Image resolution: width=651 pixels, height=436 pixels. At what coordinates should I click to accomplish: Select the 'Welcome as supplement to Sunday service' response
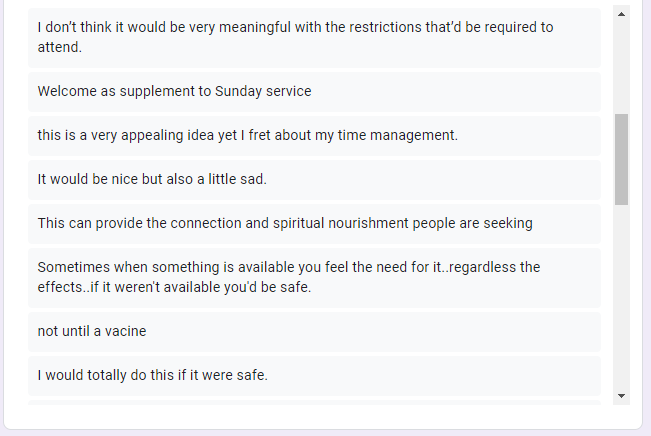[x=314, y=92]
